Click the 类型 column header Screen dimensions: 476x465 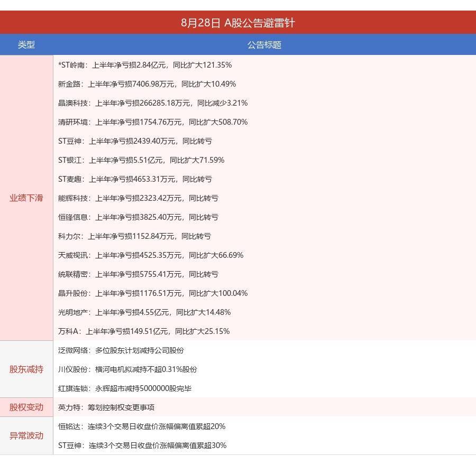coord(26,44)
